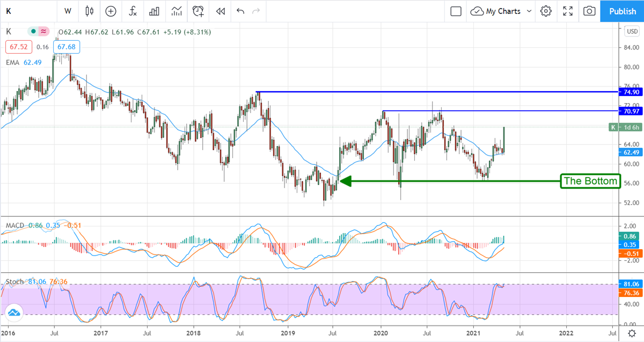Click the Compare or Add Symbol icon
Viewport: 644px width, 342px height.
click(111, 11)
